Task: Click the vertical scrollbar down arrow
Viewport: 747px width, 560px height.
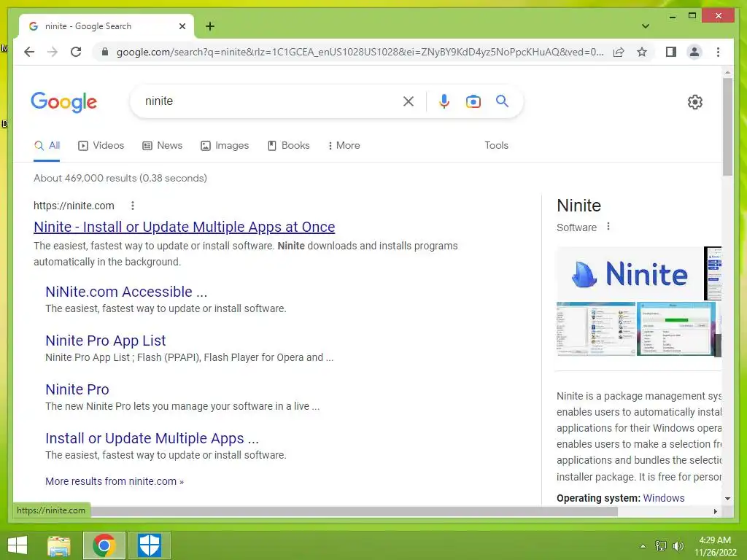Action: 727,499
